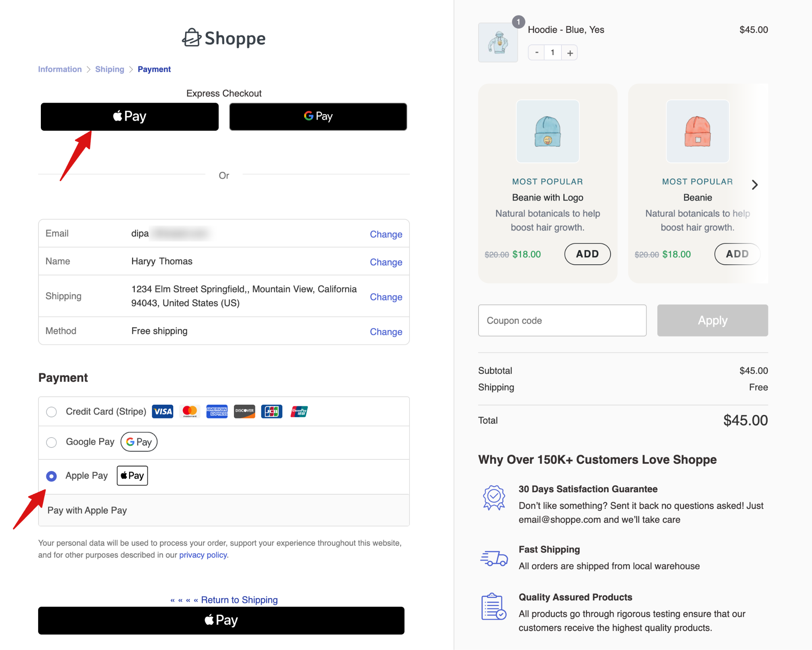812x650 pixels.
Task: Apply the coupon code
Action: pyautogui.click(x=712, y=321)
